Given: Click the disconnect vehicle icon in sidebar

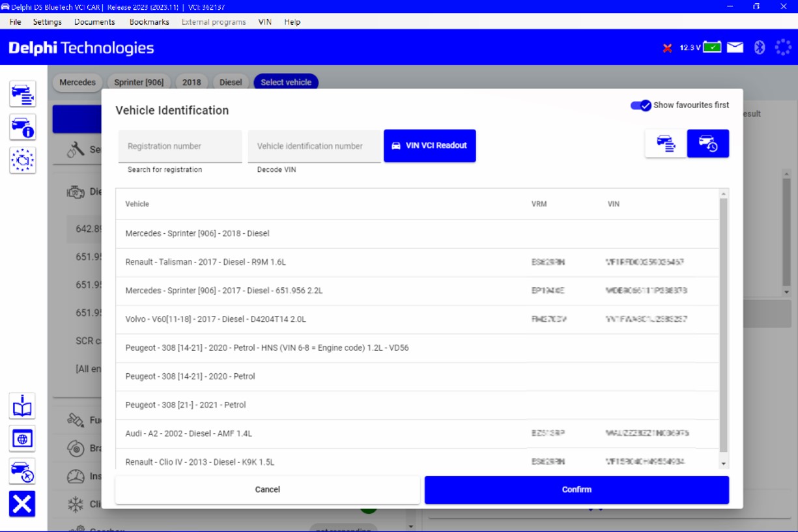Looking at the screenshot, I should [23, 471].
